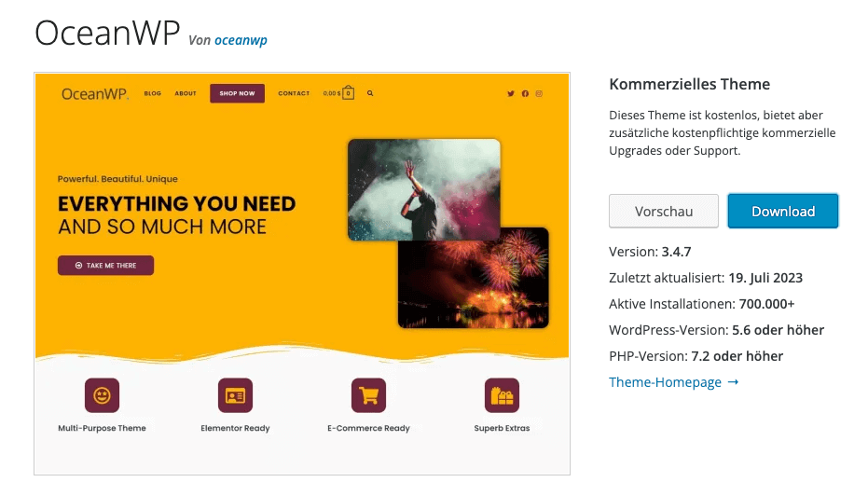This screenshot has height=482, width=868.
Task: Click the blue Download button
Action: (783, 211)
